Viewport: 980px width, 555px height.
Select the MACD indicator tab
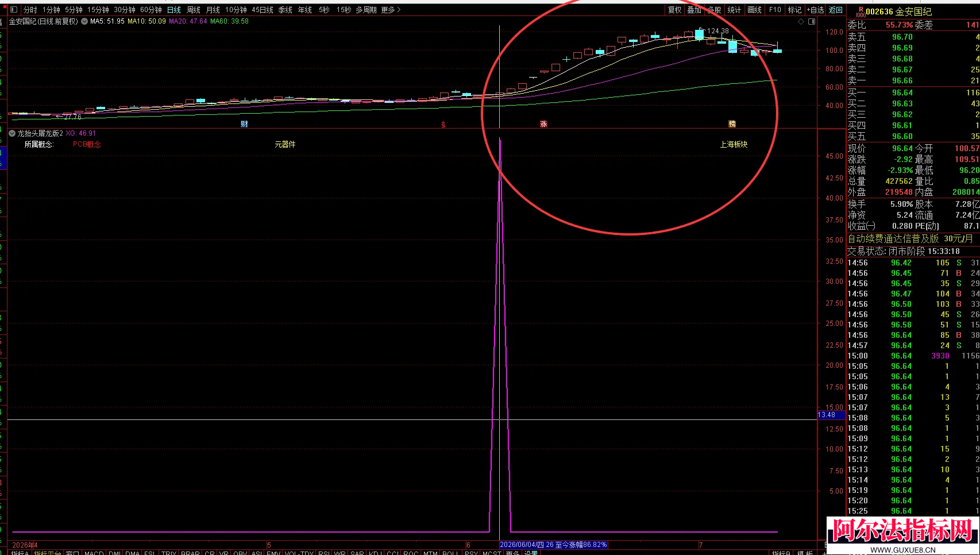(94, 553)
